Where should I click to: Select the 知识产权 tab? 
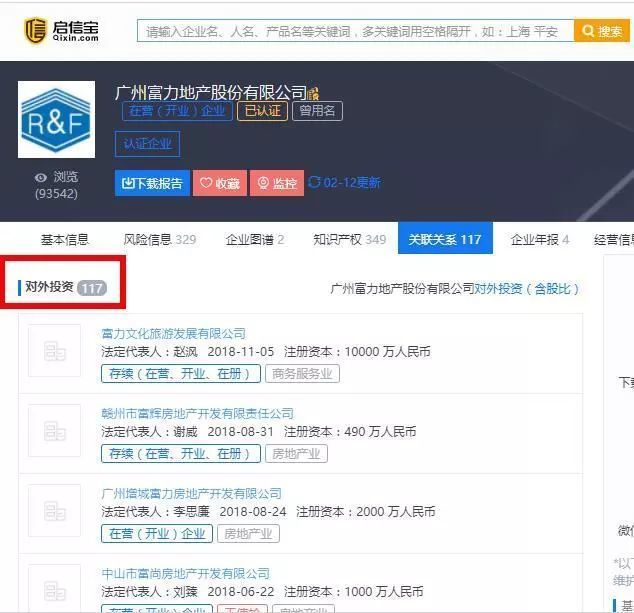349,239
